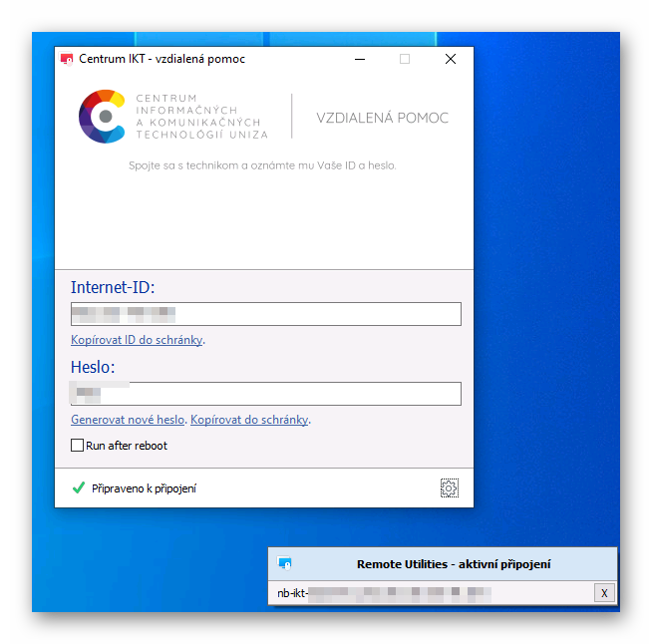The width and height of the screenshot is (652, 644).
Task: Click the colorful Centrum IKT circular logo
Action: pyautogui.click(x=104, y=117)
